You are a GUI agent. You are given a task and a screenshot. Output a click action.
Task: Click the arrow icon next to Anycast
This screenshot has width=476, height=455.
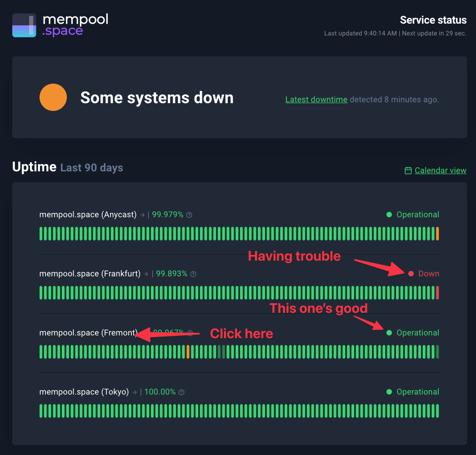(142, 215)
